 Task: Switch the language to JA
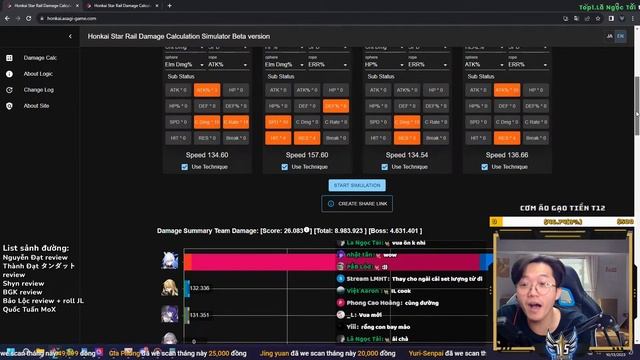coord(609,36)
